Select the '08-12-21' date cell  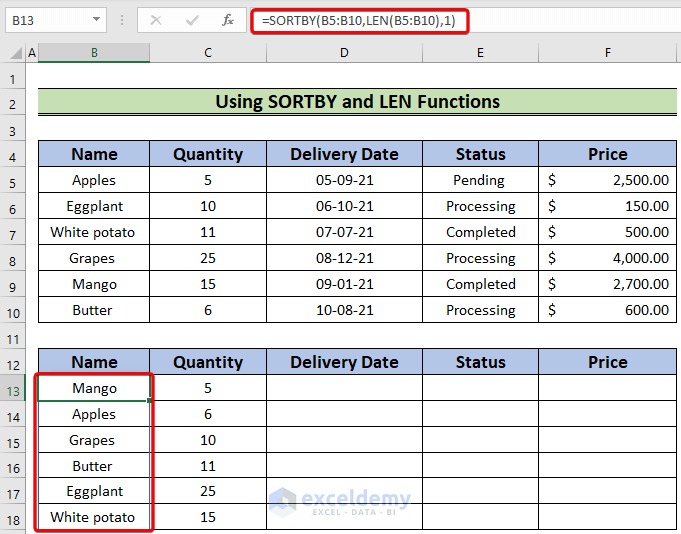click(344, 258)
